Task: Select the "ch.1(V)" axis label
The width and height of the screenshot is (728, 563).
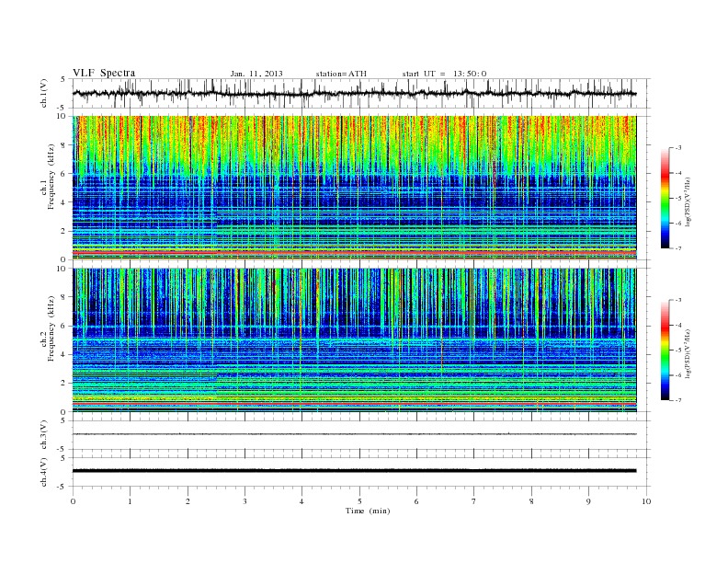Action: [44, 93]
